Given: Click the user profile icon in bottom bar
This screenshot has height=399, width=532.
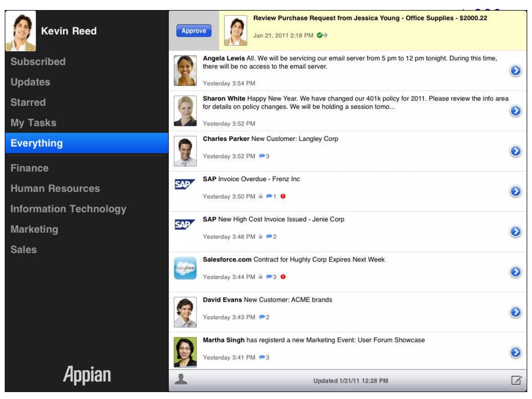Looking at the screenshot, I should (181, 380).
